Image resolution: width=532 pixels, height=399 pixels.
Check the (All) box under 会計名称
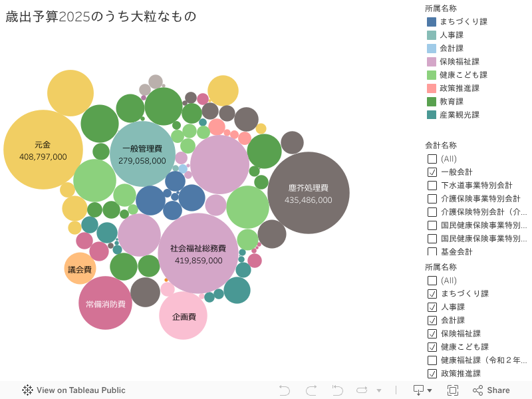[x=432, y=159]
